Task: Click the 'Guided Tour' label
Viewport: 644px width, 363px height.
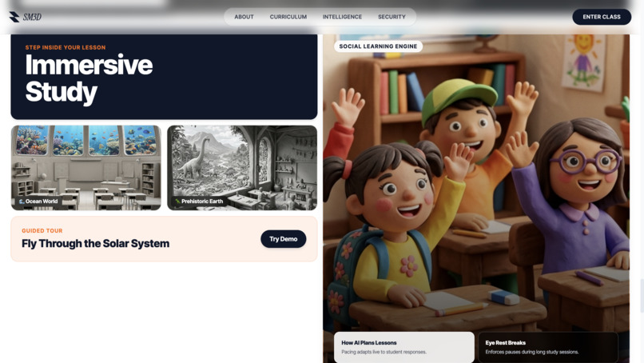Action: pos(42,230)
